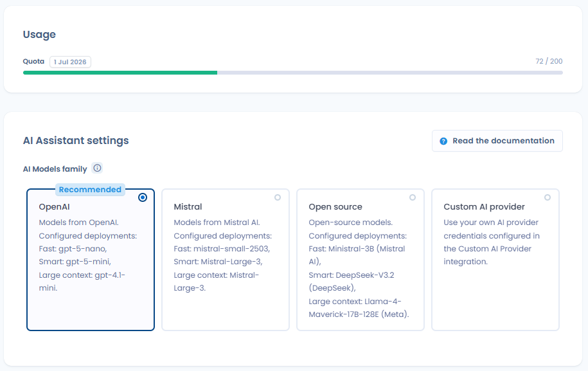Viewport: 588px width, 371px height.
Task: Click the AI Models family info icon
Action: tap(97, 168)
